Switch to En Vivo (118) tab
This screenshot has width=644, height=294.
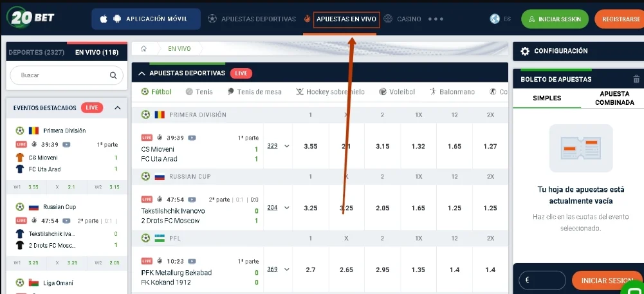97,52
